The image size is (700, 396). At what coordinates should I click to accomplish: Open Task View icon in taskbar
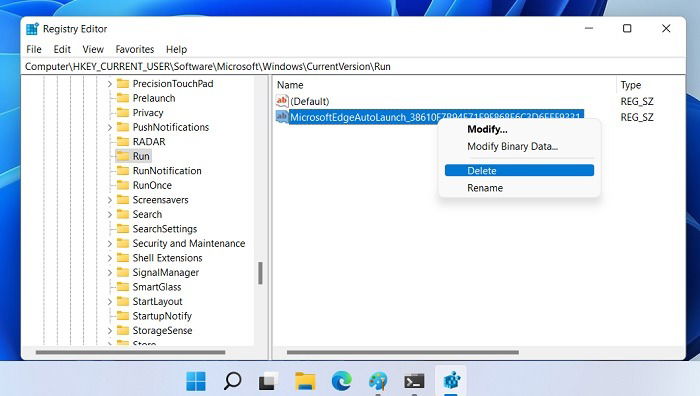[268, 381]
